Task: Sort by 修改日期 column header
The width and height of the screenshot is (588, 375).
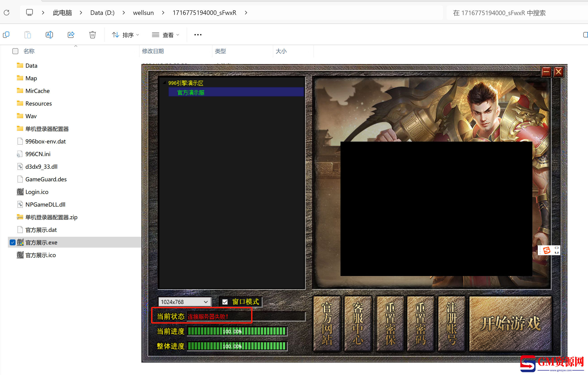Action: (x=153, y=51)
